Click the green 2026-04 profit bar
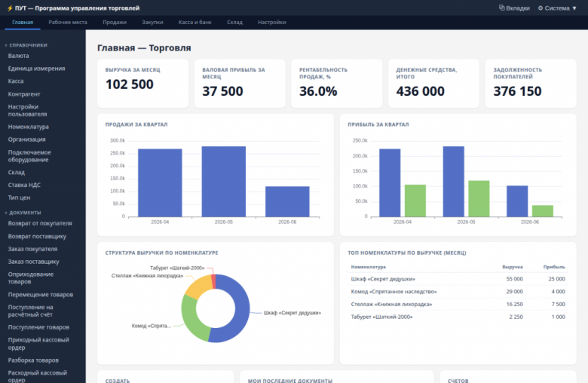 [x=415, y=201]
